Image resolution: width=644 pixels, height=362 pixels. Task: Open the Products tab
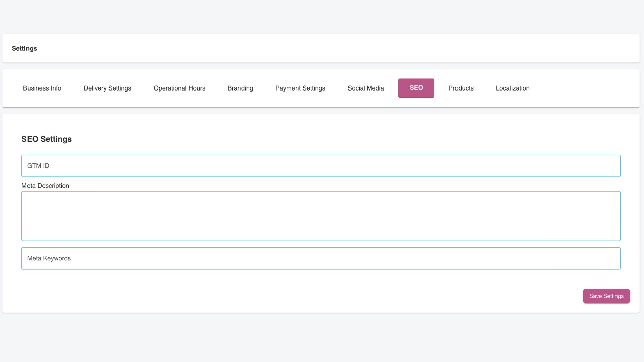tap(461, 88)
